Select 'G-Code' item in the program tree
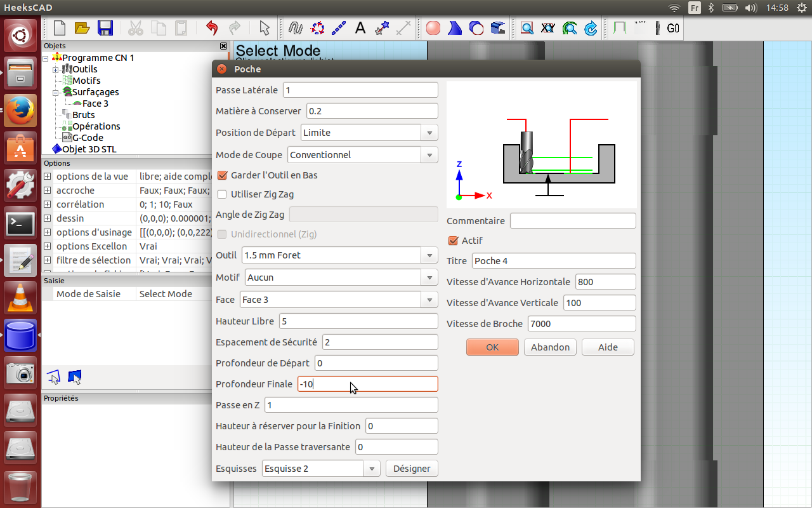 coord(88,138)
